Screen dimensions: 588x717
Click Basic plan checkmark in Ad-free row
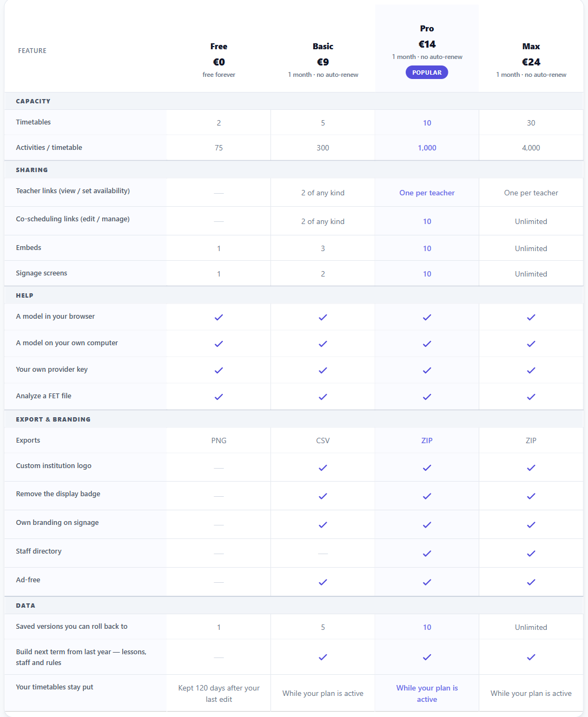click(x=323, y=582)
